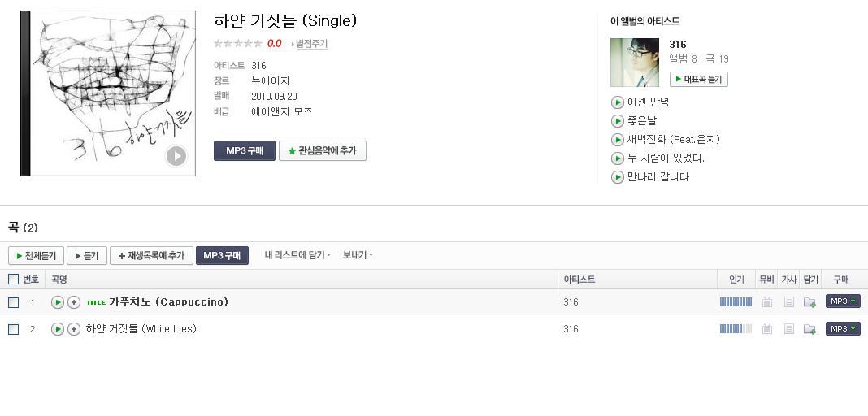Play 만나러 갑니다 from sidebar list
868x416 pixels.
tap(617, 178)
